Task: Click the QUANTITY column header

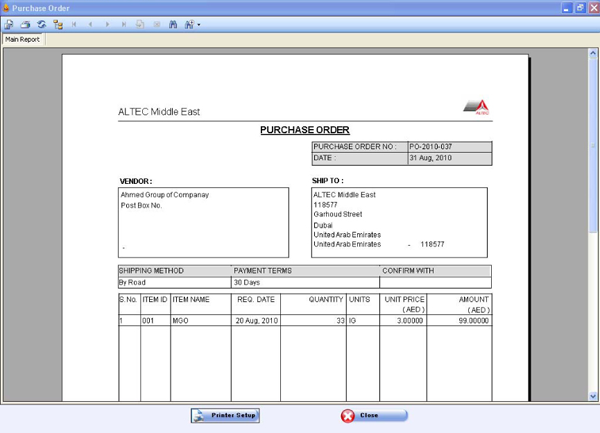Action: [326, 300]
